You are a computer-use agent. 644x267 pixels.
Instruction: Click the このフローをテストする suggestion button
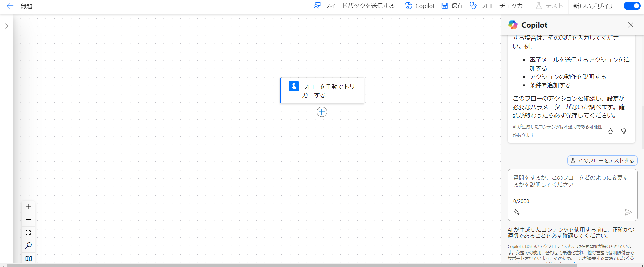point(602,160)
